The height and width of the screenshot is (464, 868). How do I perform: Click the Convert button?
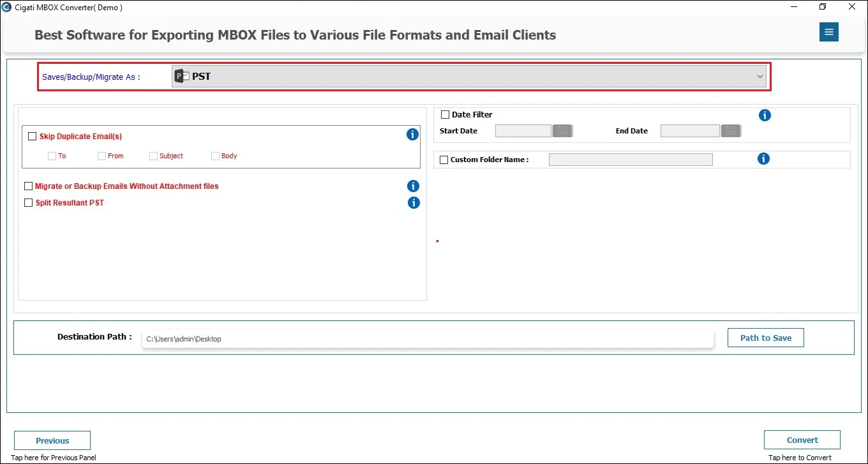tap(802, 440)
